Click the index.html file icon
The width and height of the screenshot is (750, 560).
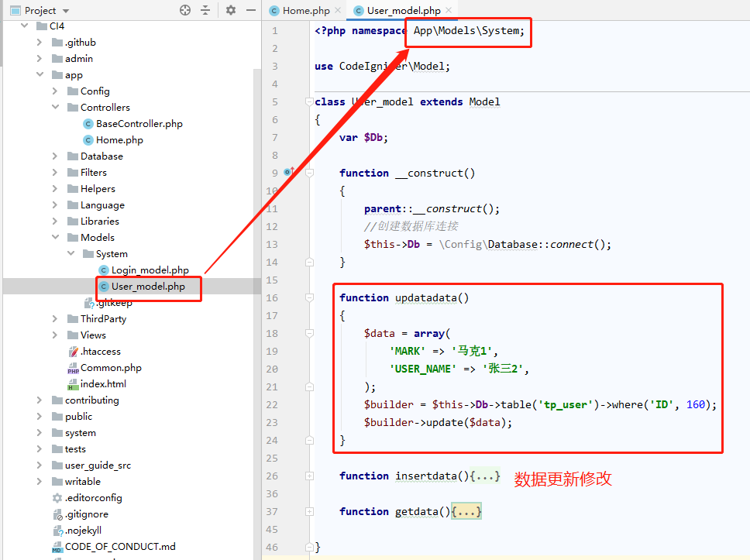[73, 384]
